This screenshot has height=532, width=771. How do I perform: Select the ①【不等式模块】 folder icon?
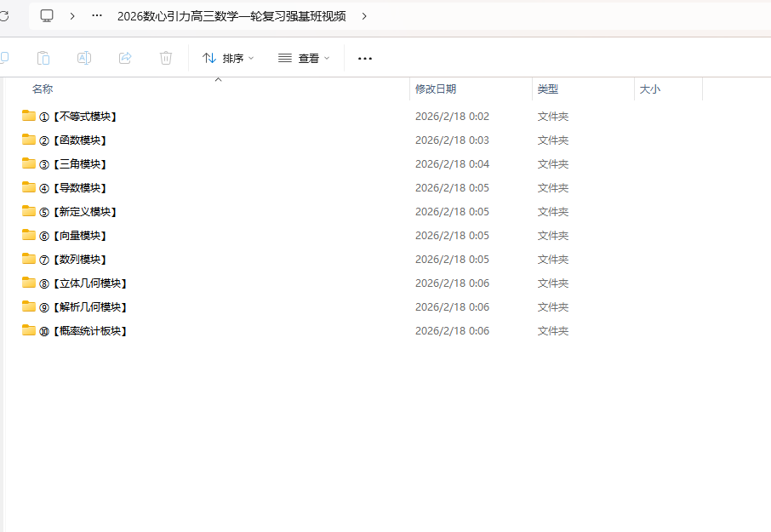(29, 116)
